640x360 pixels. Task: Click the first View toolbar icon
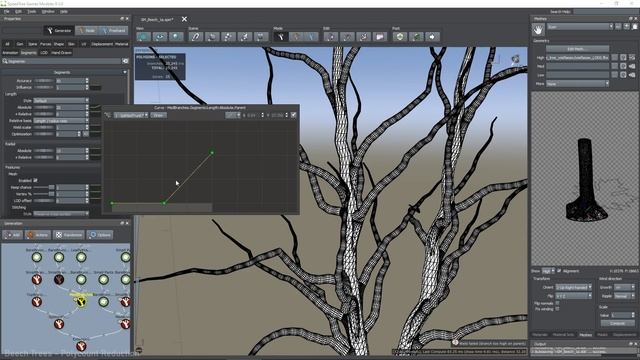[x=143, y=37]
